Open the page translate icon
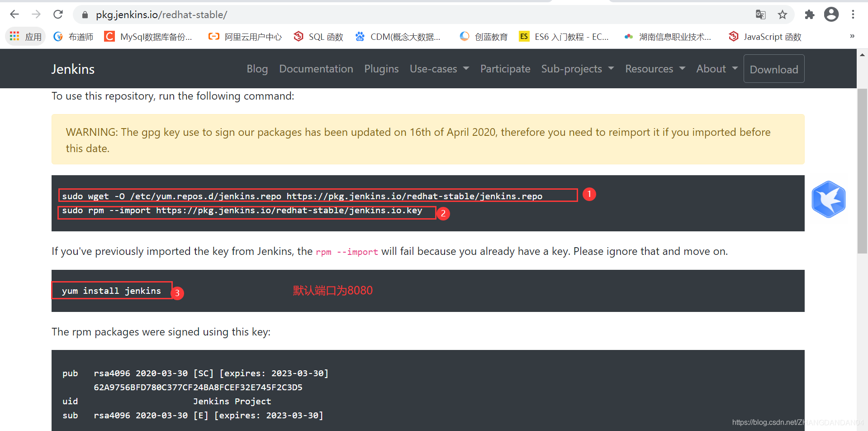 tap(761, 15)
